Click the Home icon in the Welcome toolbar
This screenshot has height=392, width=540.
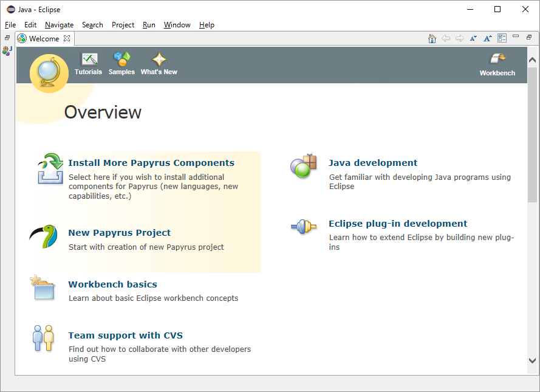coord(432,38)
